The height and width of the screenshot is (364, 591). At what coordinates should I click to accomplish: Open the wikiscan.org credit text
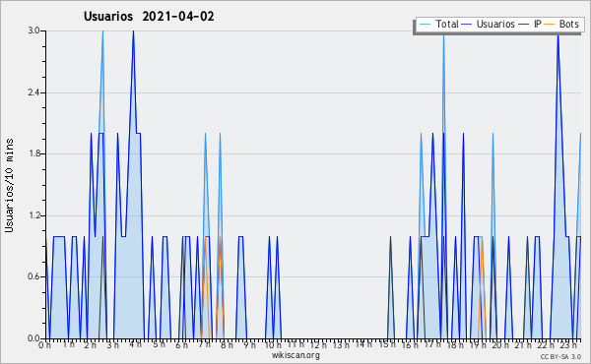295,355
